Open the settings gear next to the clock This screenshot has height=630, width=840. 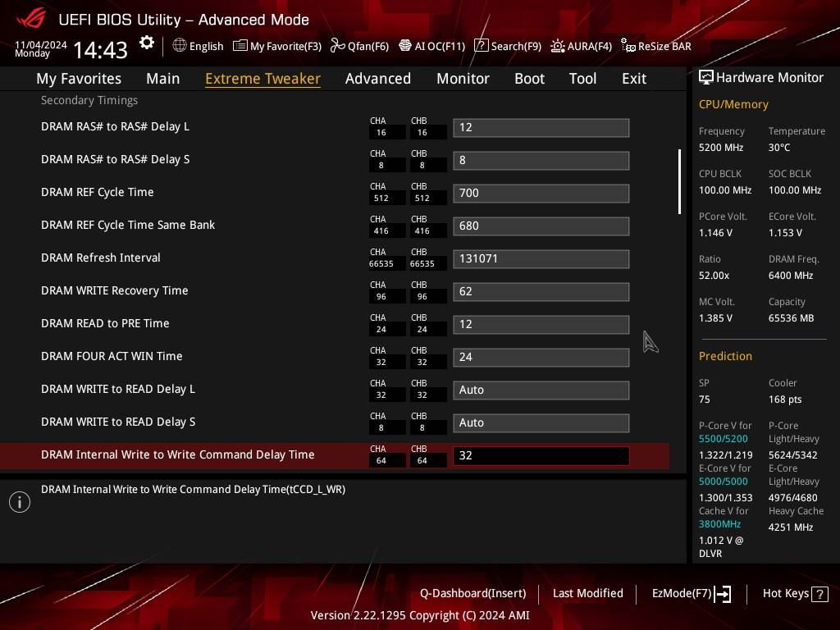click(146, 43)
